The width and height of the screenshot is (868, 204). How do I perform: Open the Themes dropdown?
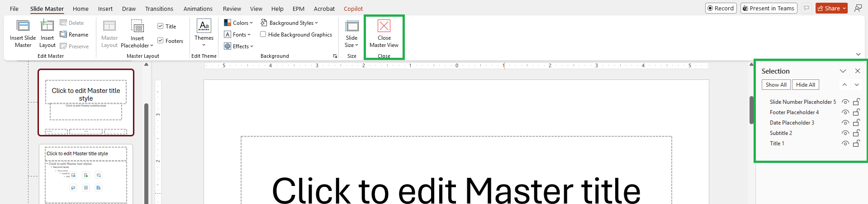pos(204,33)
